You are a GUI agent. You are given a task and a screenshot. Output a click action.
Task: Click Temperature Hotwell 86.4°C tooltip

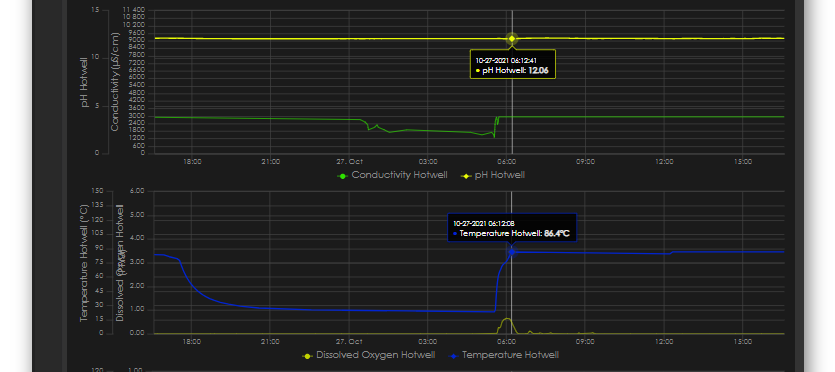(x=512, y=227)
